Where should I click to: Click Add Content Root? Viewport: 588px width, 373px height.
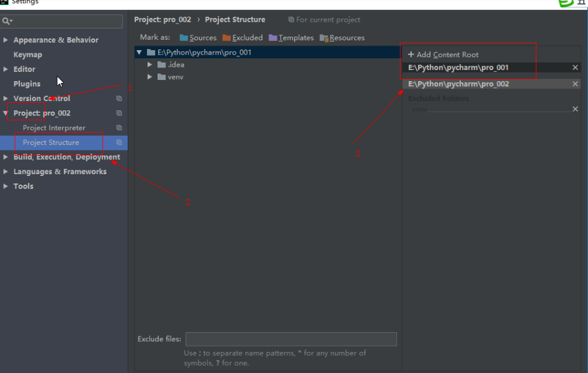coord(443,55)
